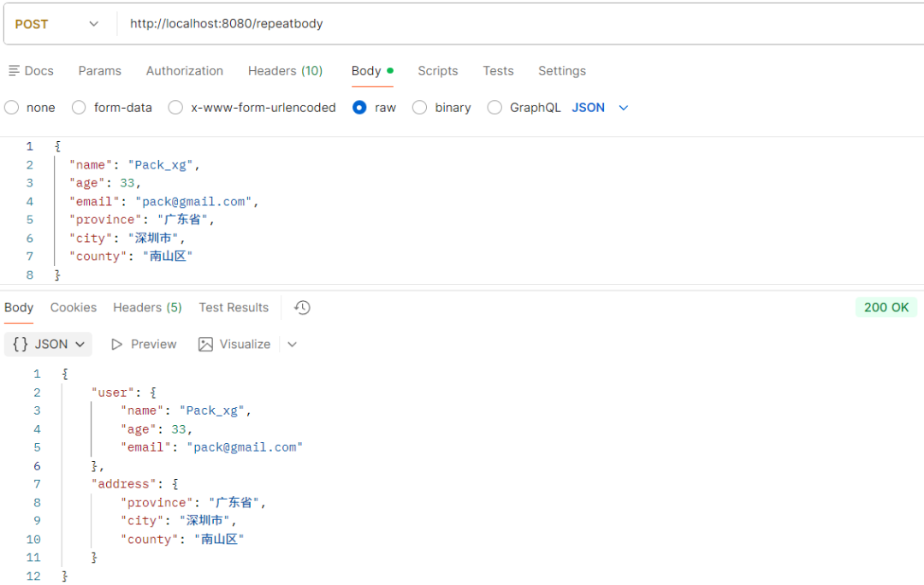Switch to the Authorization tab
Image resolution: width=924 pixels, height=585 pixels.
pyautogui.click(x=185, y=71)
